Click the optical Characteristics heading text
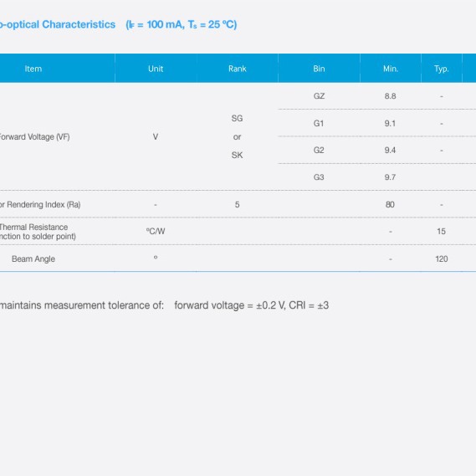Viewport: 476px width, 476px height. coord(58,24)
